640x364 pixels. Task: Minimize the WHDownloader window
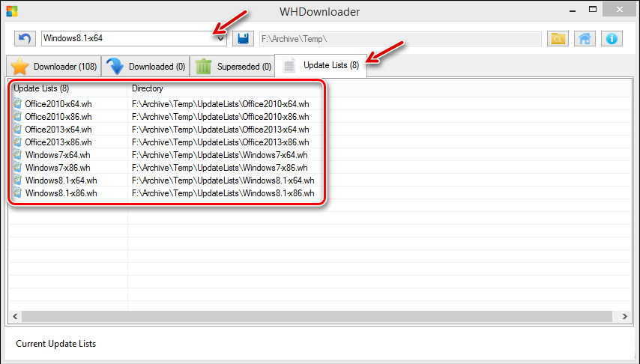click(573, 10)
